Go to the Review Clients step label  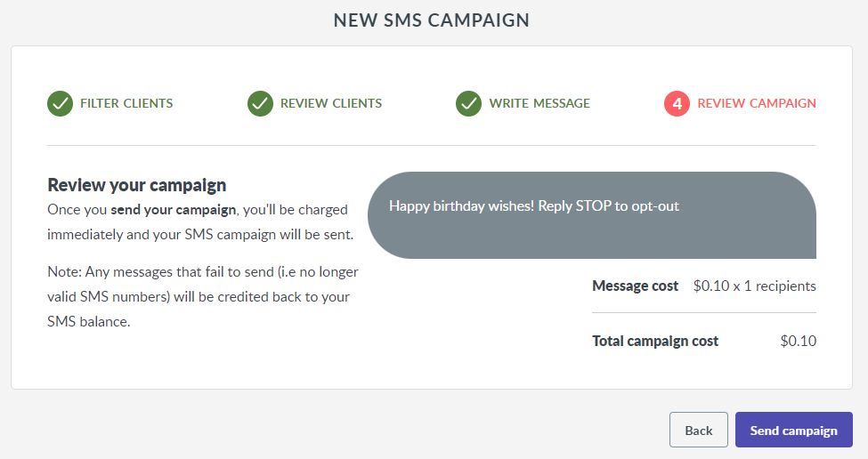[331, 103]
